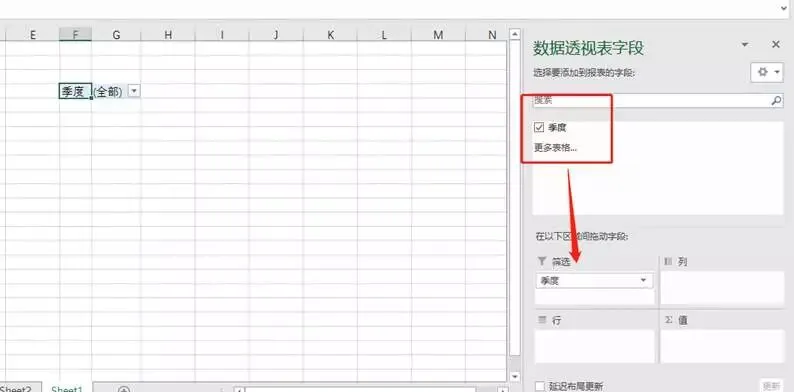
Task: Open the pane options dropdown arrow next to close
Action: tap(745, 45)
